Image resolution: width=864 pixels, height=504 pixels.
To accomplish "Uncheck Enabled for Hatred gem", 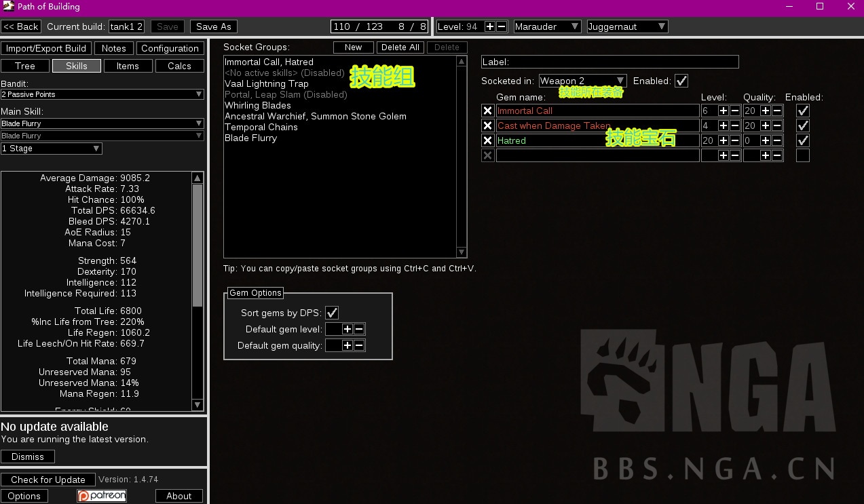I will (x=803, y=140).
